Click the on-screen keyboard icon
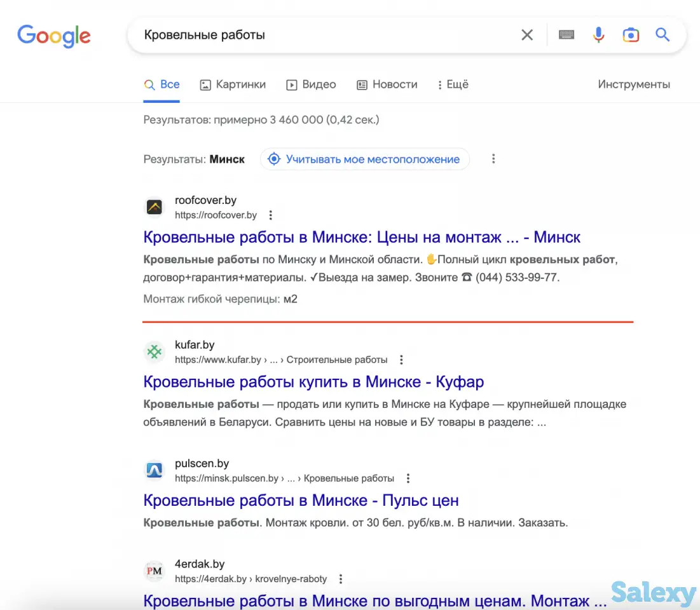 tap(566, 35)
